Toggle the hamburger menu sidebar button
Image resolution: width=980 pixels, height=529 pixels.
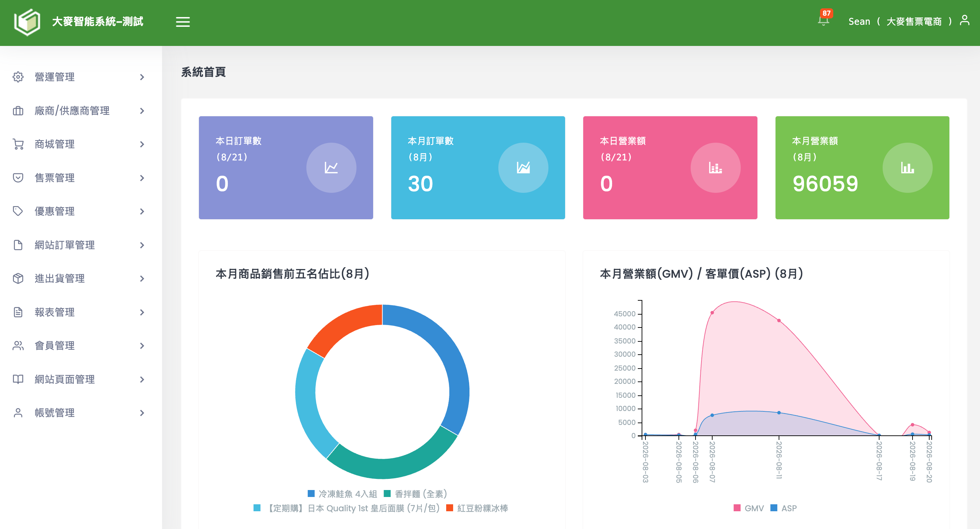tap(183, 22)
